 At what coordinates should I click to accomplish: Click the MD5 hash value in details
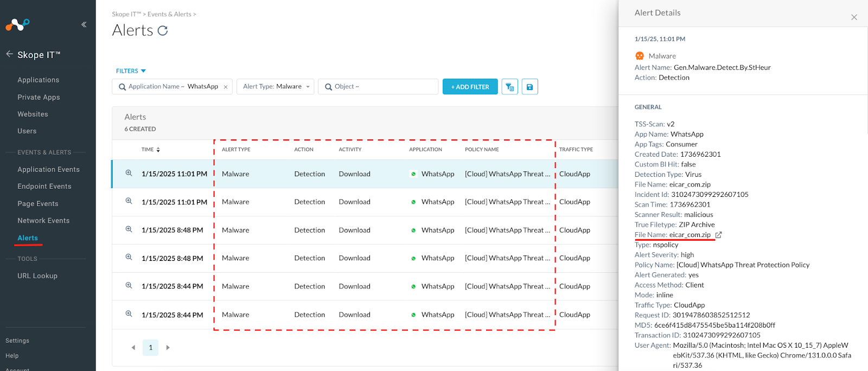[x=714, y=325]
